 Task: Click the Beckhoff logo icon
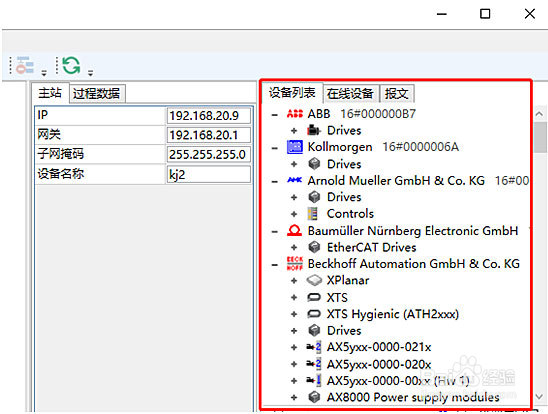pyautogui.click(x=295, y=263)
